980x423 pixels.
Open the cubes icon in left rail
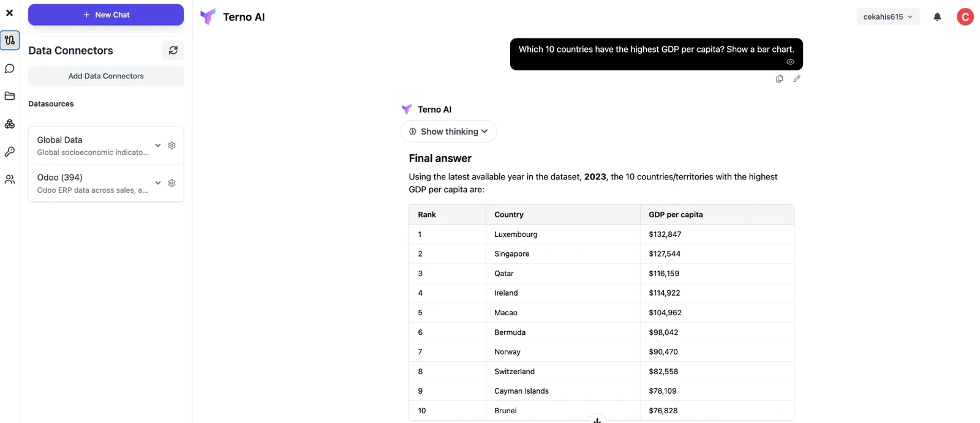click(x=10, y=124)
